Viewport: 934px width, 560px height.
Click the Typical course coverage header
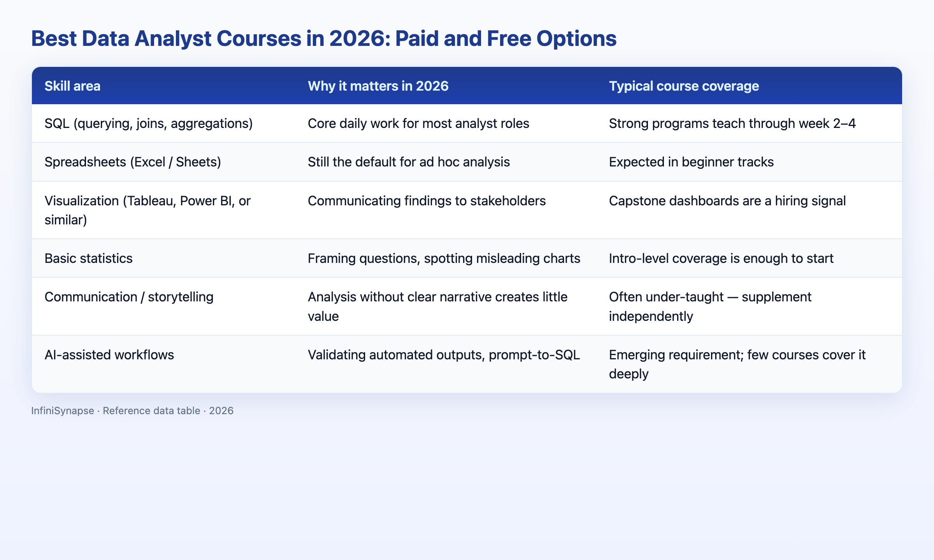point(684,86)
